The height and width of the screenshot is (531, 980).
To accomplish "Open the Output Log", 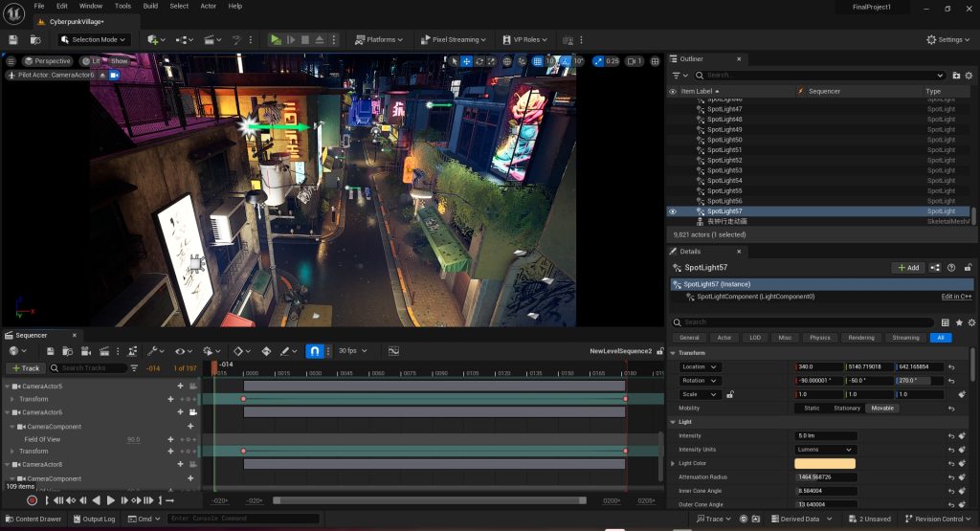I will coord(95,520).
